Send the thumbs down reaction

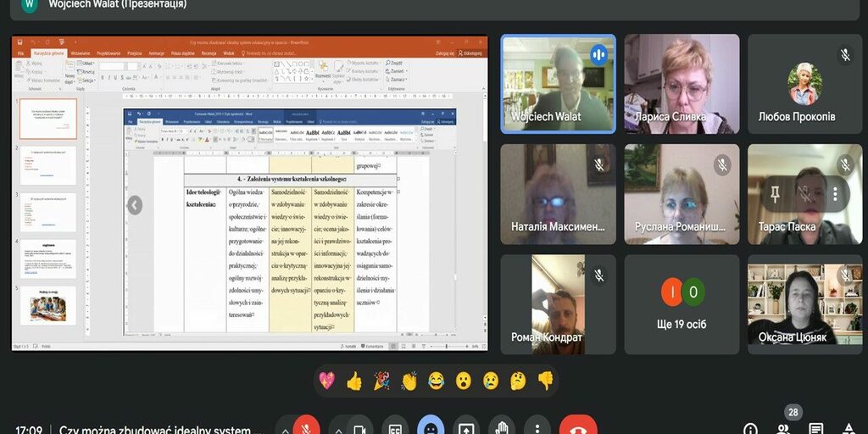coord(546,381)
